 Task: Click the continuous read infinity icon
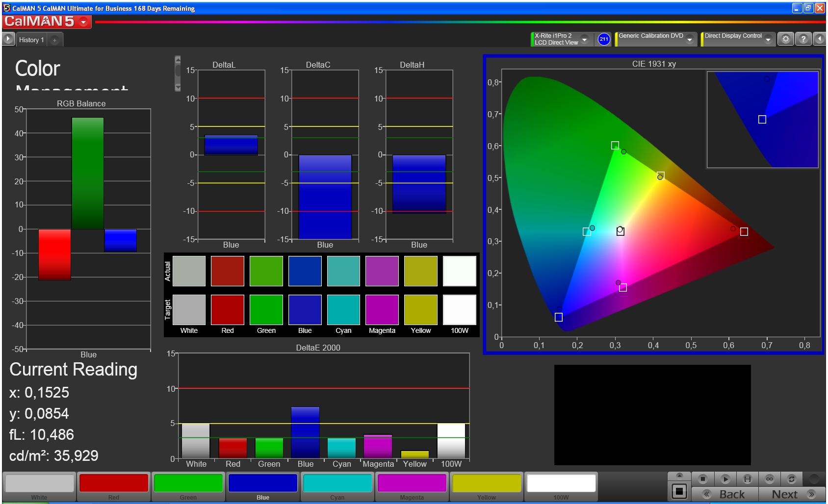tap(770, 479)
